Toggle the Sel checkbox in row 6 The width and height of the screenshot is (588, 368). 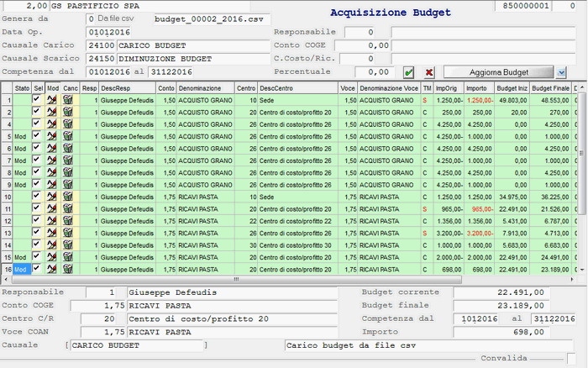coord(36,147)
